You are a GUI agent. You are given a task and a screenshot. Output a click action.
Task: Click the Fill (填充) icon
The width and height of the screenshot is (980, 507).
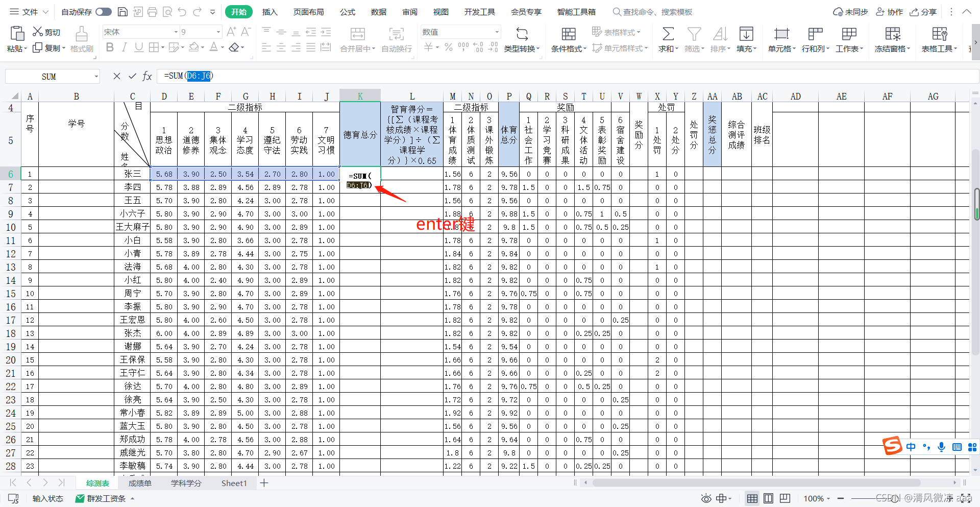click(x=746, y=34)
